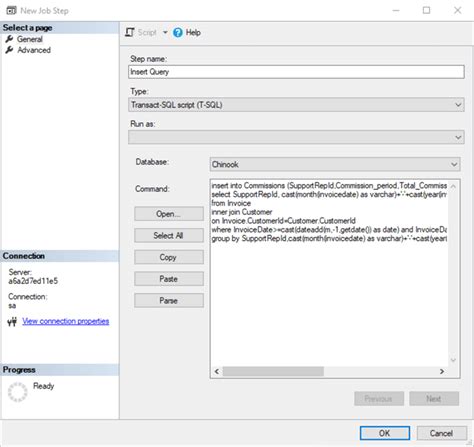Click the Paste button

[x=169, y=279]
